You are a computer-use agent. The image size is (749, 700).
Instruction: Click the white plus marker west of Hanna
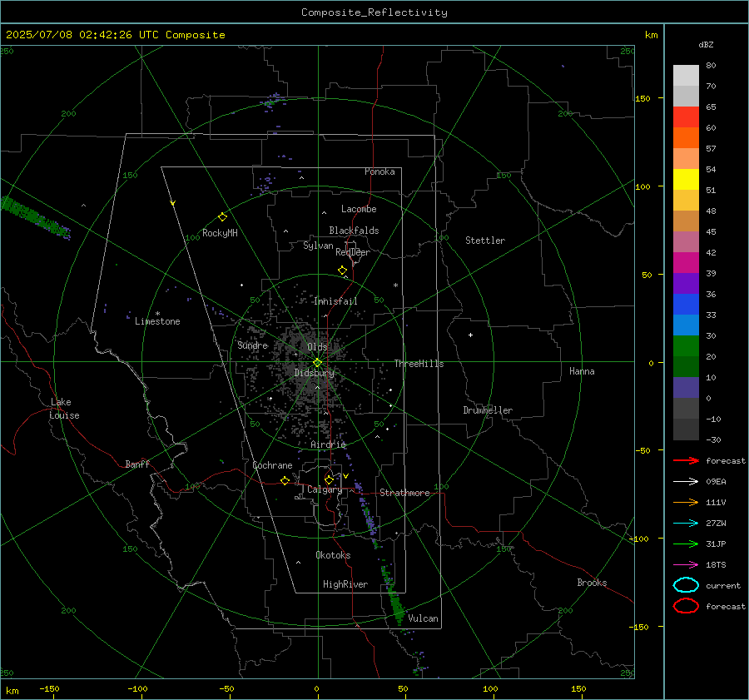[470, 335]
